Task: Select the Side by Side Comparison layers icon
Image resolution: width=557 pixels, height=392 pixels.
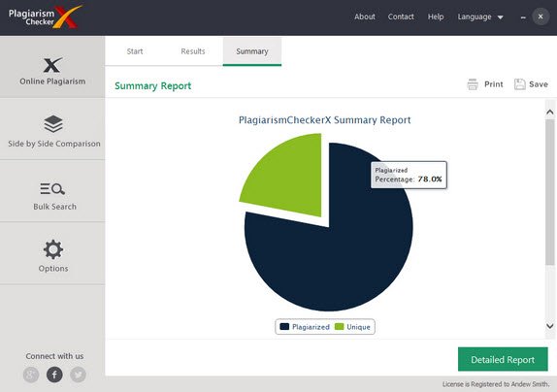Action: pyautogui.click(x=53, y=124)
